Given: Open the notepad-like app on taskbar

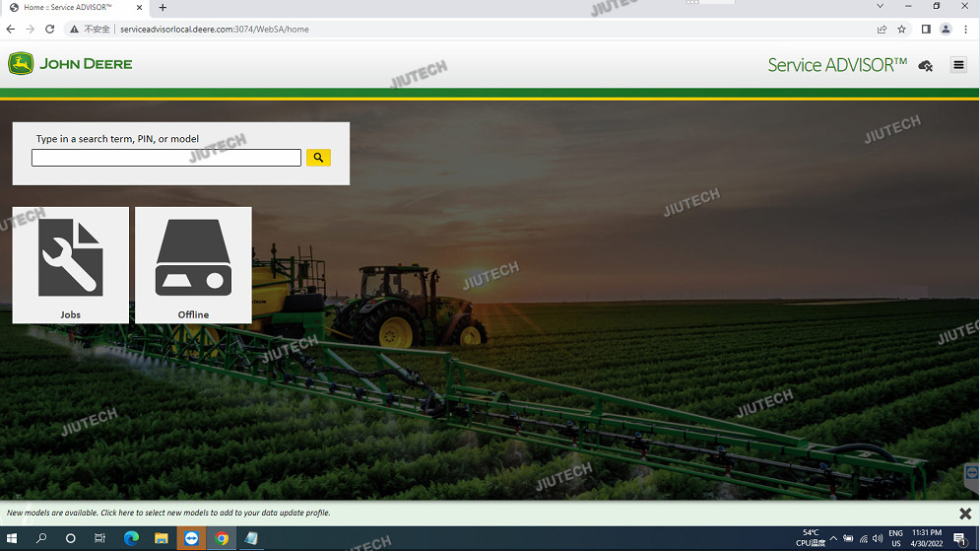Looking at the screenshot, I should click(x=251, y=538).
